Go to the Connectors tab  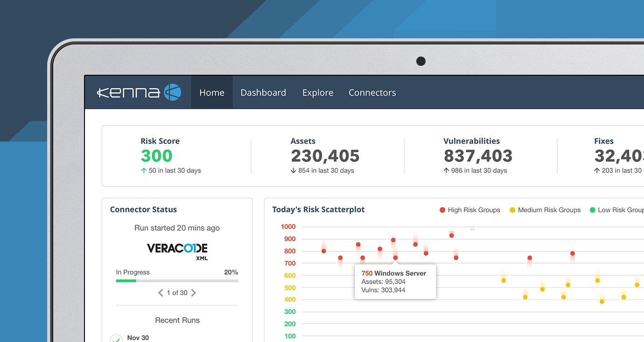tap(372, 93)
